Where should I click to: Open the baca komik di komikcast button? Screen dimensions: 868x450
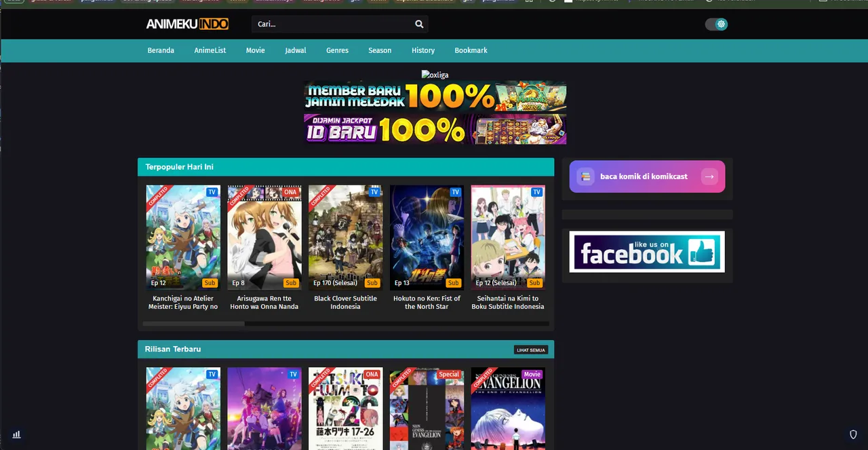coord(647,176)
